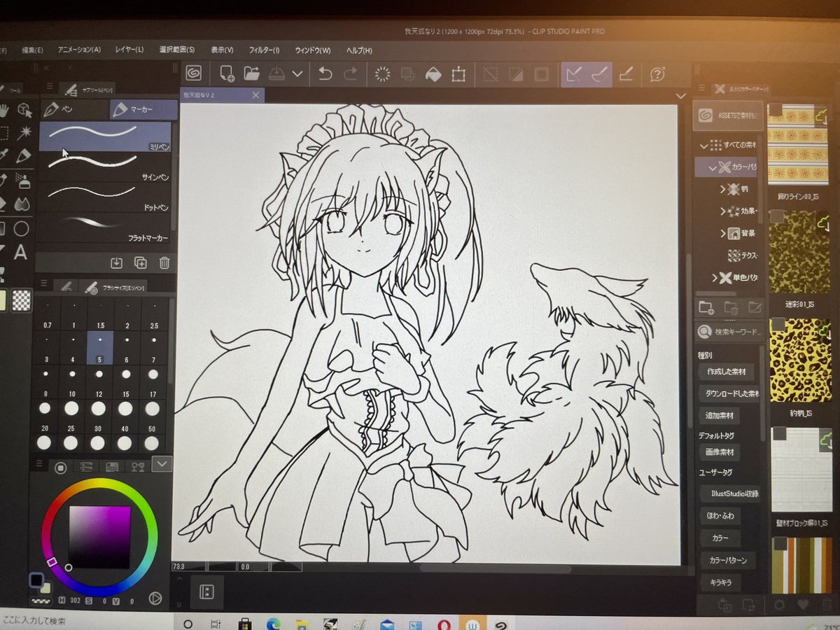
Task: Open the ヘルプ(H) menu
Action: [x=359, y=51]
